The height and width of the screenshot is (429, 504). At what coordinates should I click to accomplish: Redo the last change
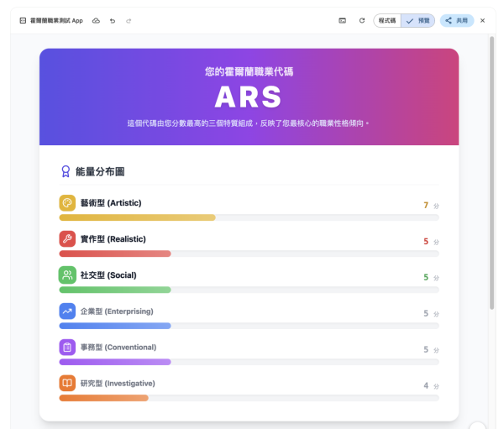point(129,20)
